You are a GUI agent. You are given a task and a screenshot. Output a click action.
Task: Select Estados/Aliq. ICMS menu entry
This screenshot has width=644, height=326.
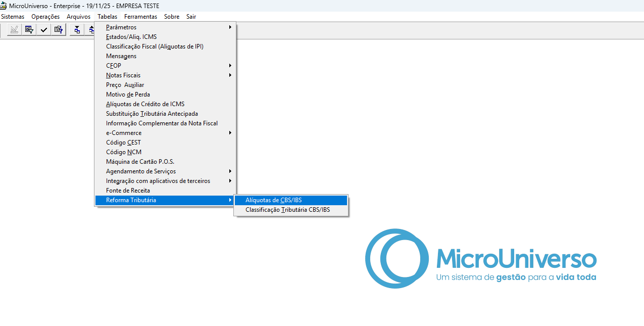[x=131, y=37]
